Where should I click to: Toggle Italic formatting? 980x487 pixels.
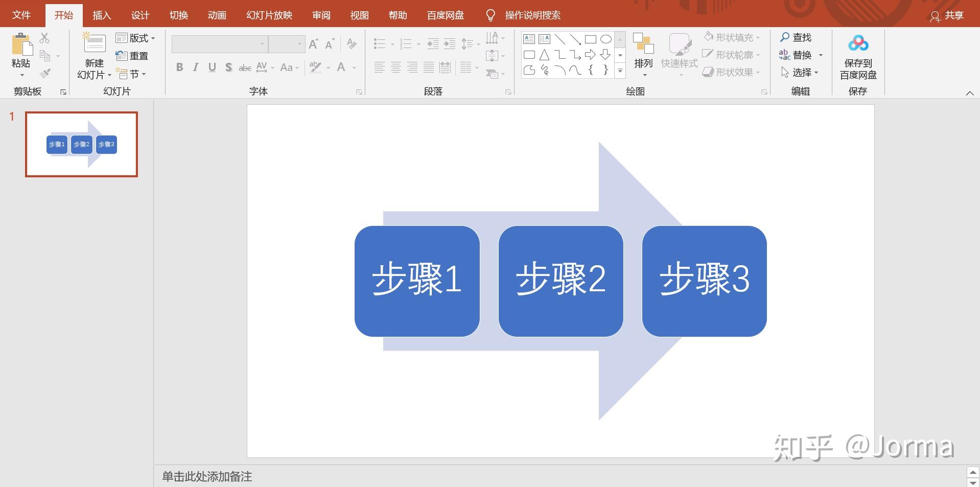pyautogui.click(x=196, y=67)
